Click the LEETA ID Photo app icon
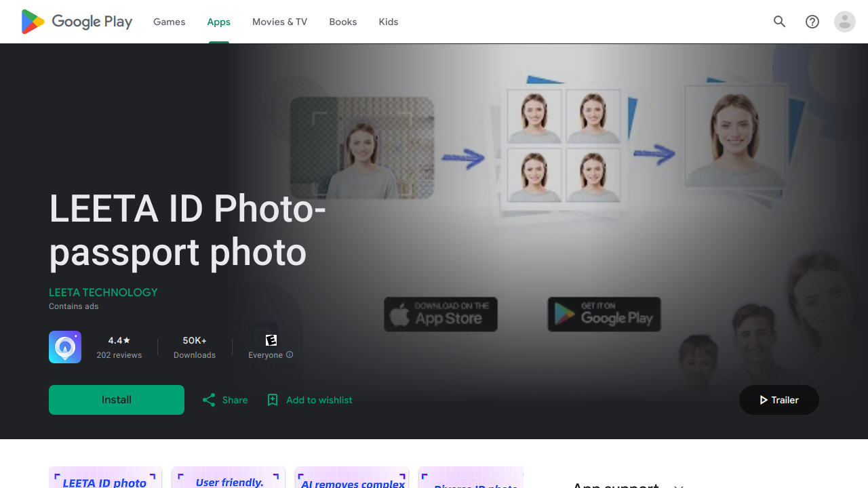This screenshot has height=488, width=868. click(x=65, y=347)
